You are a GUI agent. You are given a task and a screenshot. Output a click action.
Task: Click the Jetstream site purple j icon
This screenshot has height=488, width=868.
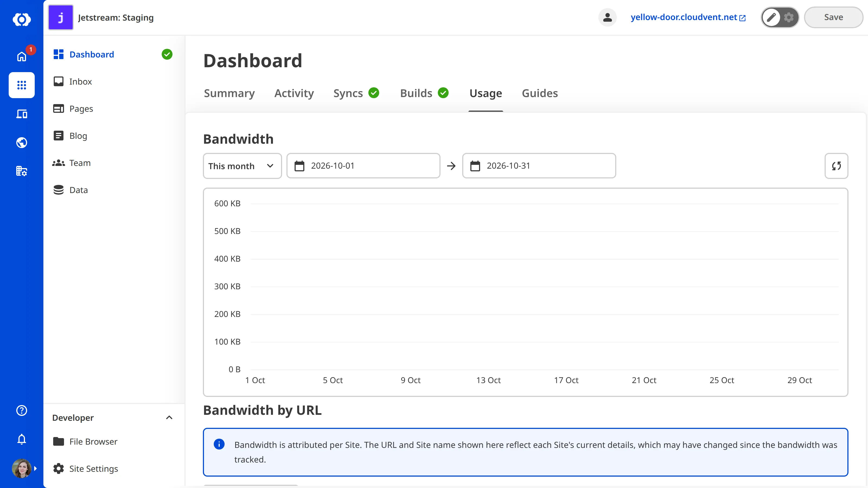61,18
